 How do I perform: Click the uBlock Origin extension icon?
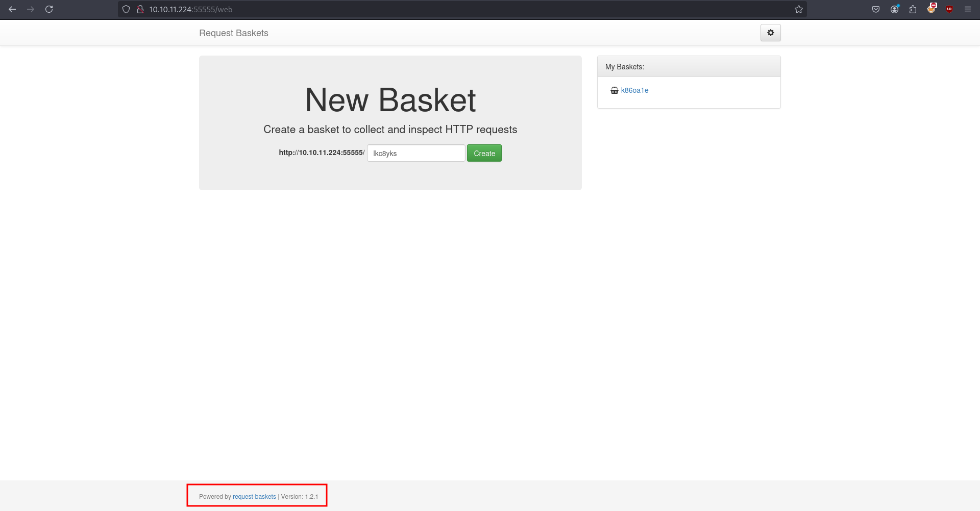[949, 9]
